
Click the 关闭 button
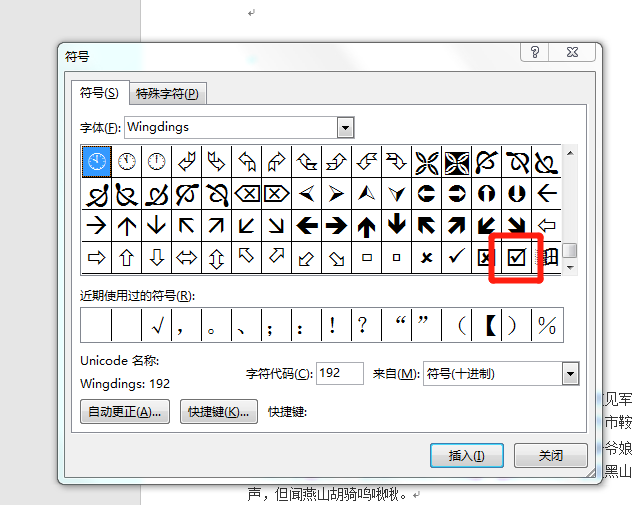click(550, 455)
